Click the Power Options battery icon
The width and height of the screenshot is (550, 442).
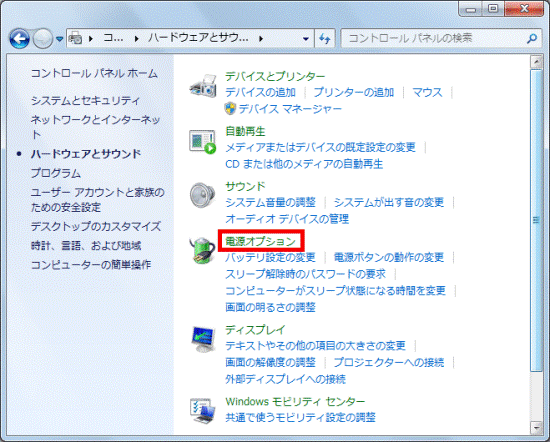(202, 250)
